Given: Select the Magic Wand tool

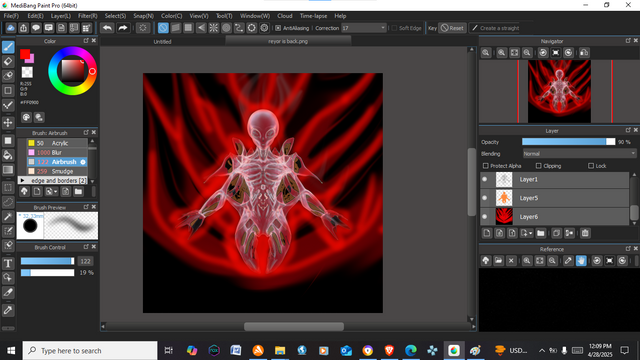Looking at the screenshot, I should coord(8,217).
